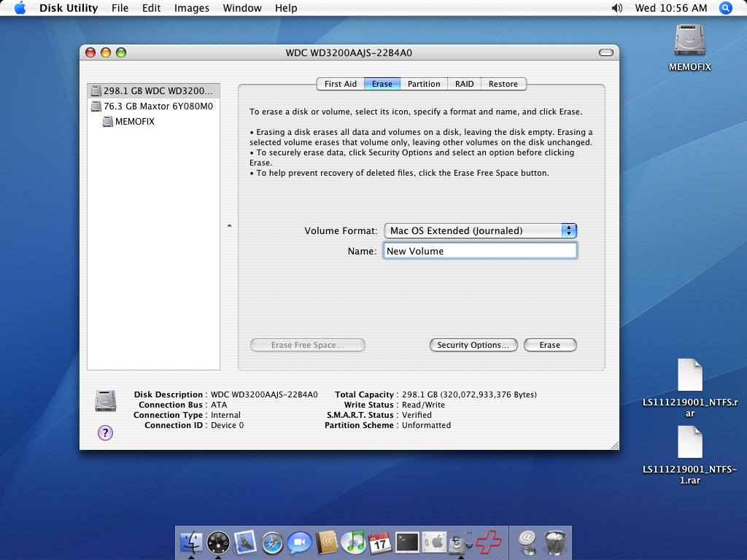Select the 'MEMOFIX' volume row text

tap(135, 122)
